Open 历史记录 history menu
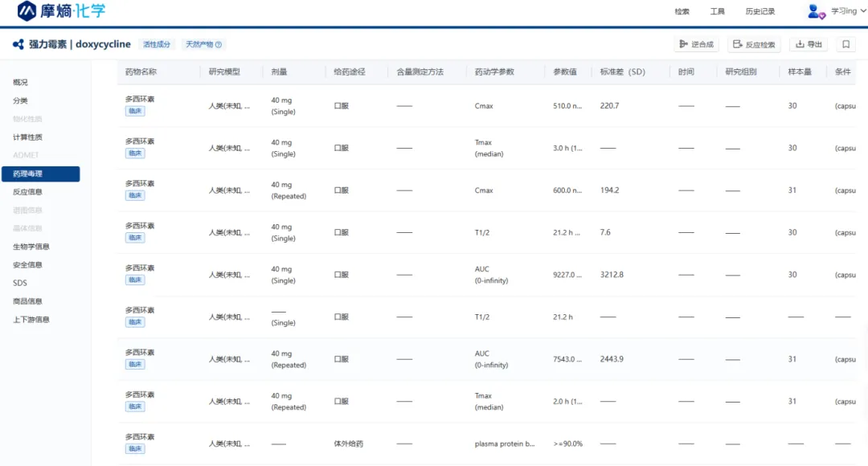The height and width of the screenshot is (466, 868). 759,11
